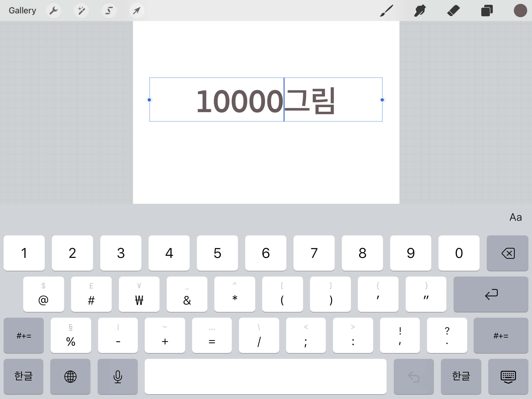Viewport: 532px width, 399px height.
Task: Tap the 5 key
Action: point(217,253)
